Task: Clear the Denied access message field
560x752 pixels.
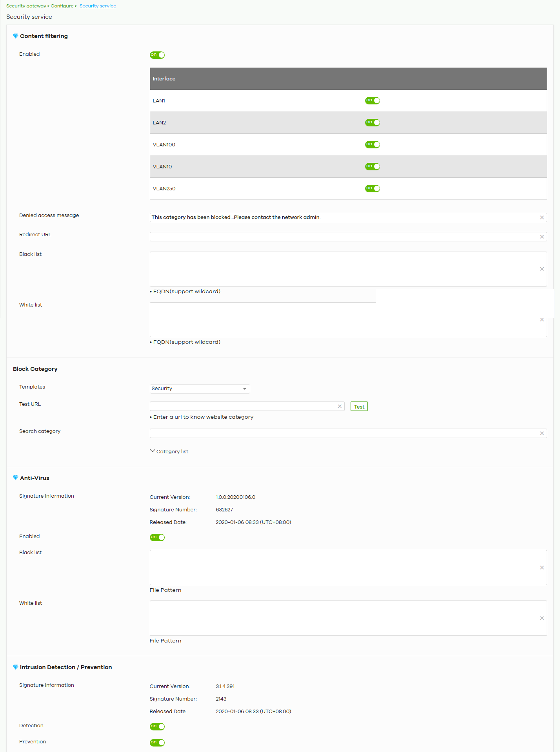Action: tap(542, 217)
